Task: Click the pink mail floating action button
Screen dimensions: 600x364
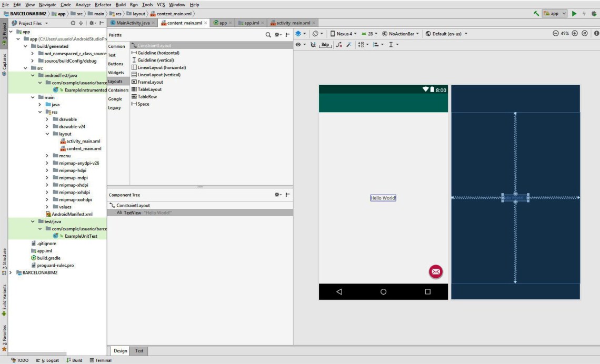Action: tap(436, 271)
